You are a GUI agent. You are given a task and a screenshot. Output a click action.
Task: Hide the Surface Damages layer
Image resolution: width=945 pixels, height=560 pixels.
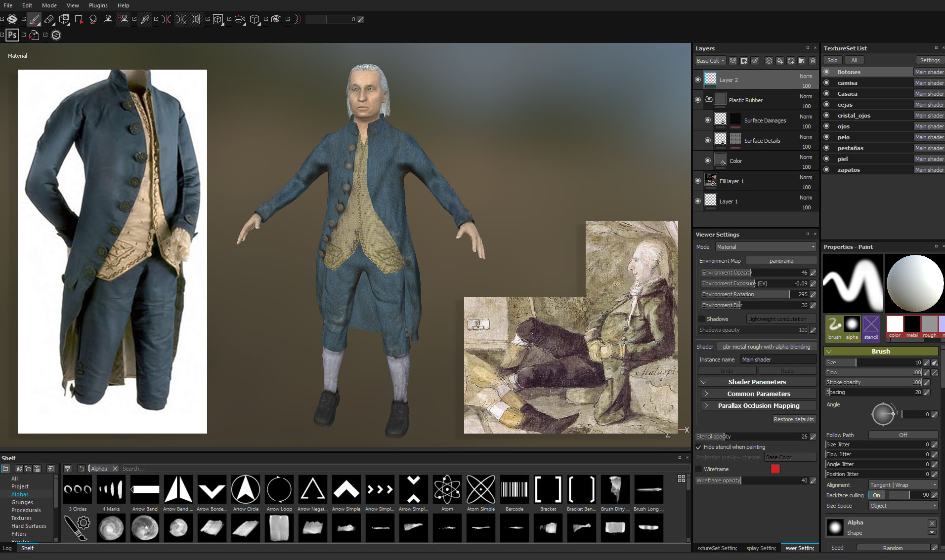click(x=708, y=120)
